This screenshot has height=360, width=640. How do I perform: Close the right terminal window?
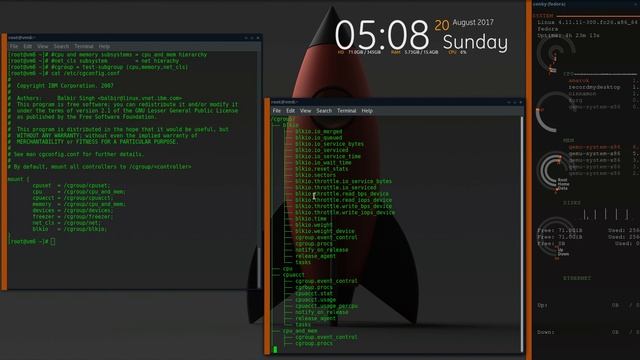pyautogui.click(x=520, y=102)
